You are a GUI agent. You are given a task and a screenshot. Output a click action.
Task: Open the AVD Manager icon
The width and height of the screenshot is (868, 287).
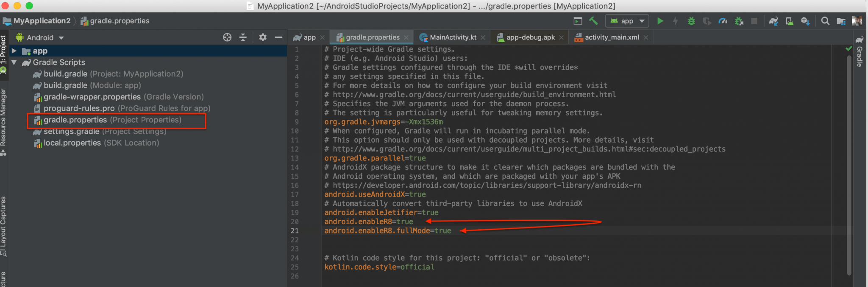[789, 21]
